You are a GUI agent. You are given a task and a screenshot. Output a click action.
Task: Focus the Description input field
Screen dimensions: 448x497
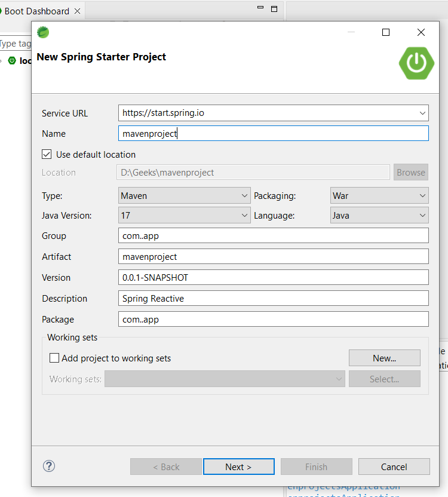(273, 299)
